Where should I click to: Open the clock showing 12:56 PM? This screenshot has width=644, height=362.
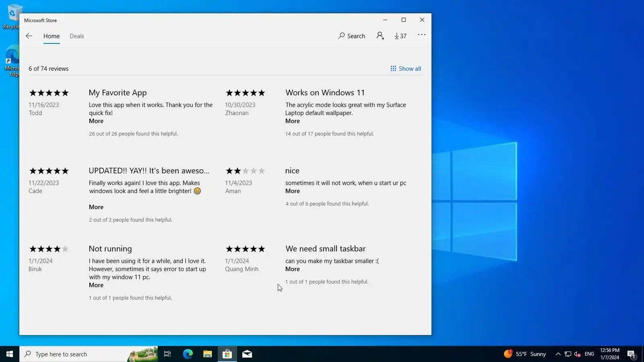[x=610, y=354]
